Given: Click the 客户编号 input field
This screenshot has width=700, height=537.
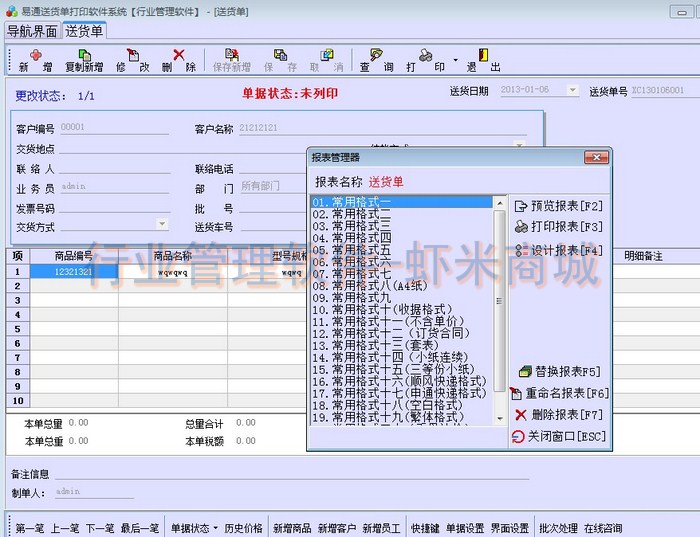Looking at the screenshot, I should [114, 128].
